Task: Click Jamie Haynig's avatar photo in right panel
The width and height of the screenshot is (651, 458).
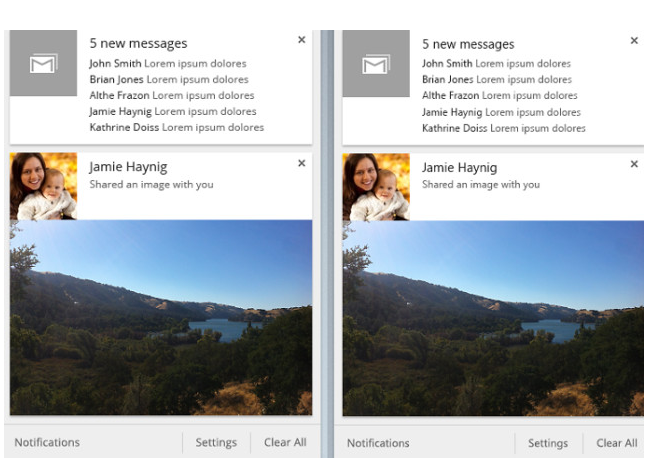Action: click(x=376, y=187)
